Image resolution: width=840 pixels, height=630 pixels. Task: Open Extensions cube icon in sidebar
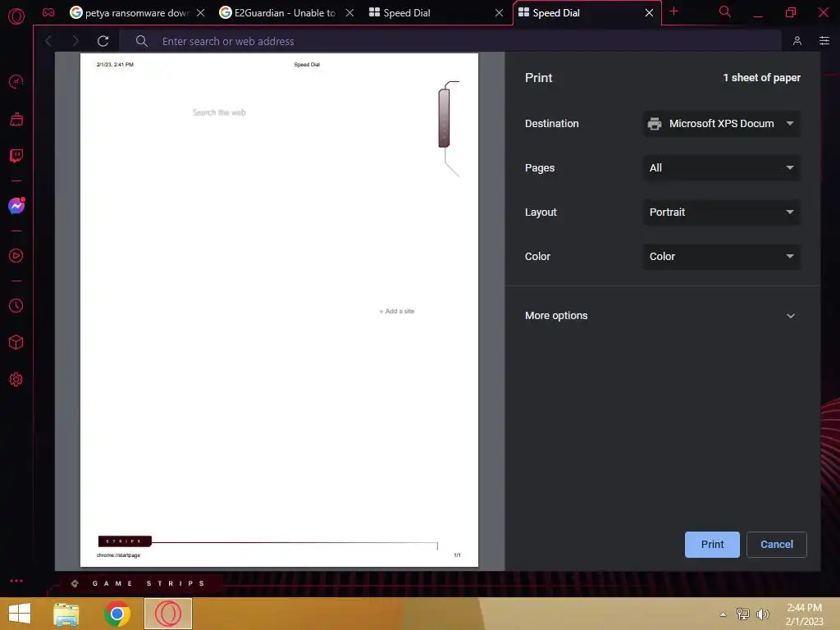click(x=16, y=342)
